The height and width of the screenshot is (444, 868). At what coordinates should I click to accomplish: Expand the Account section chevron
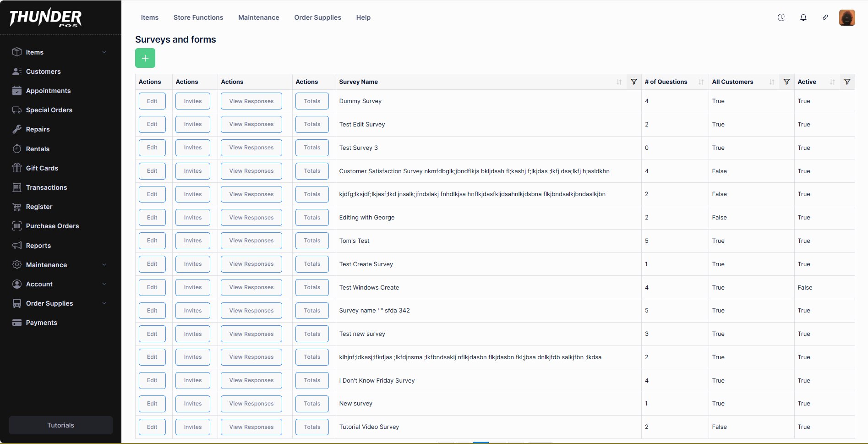point(104,284)
